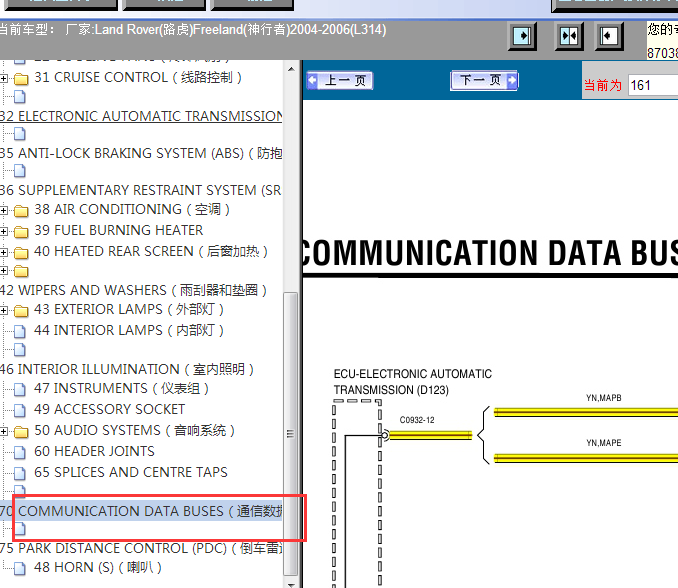
Task: Click the YN,MAPB wire label
Action: click(604, 398)
